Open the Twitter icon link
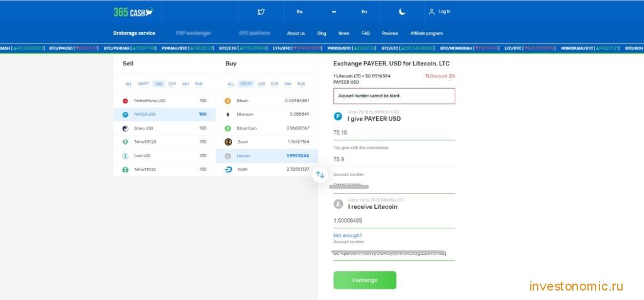 (x=261, y=12)
